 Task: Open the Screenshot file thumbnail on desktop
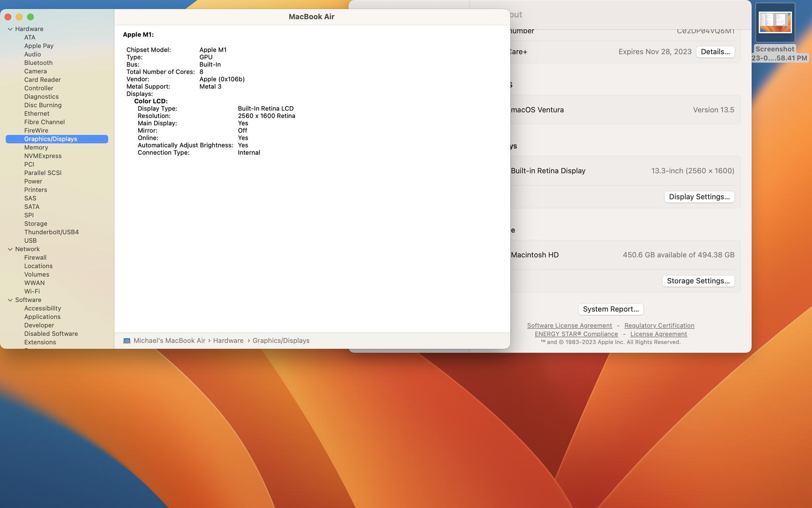pyautogui.click(x=775, y=23)
